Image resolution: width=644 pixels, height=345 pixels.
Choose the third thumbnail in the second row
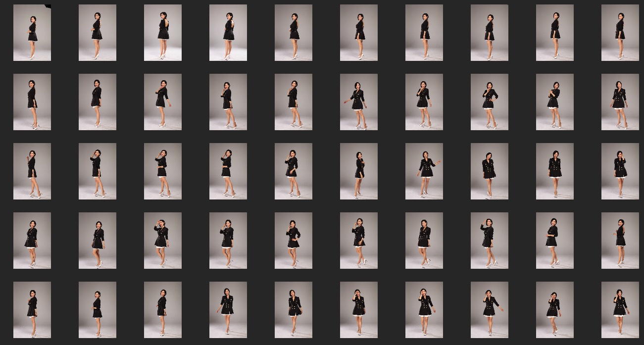click(163, 102)
